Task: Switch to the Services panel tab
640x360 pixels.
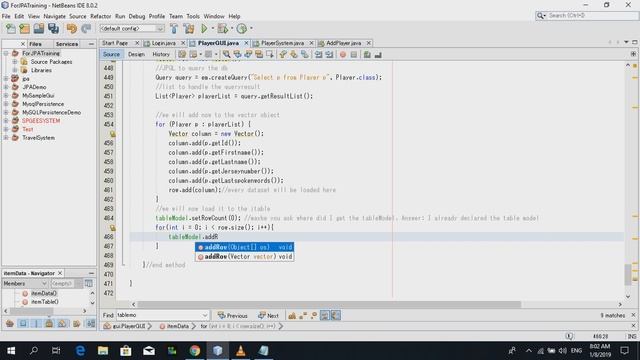Action: (67, 44)
